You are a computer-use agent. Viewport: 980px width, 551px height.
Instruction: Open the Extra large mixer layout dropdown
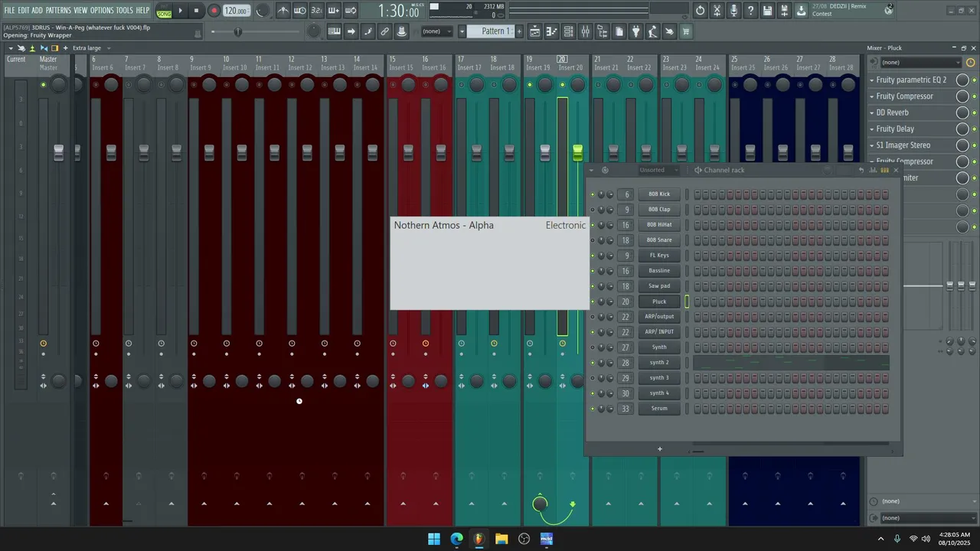(x=90, y=48)
